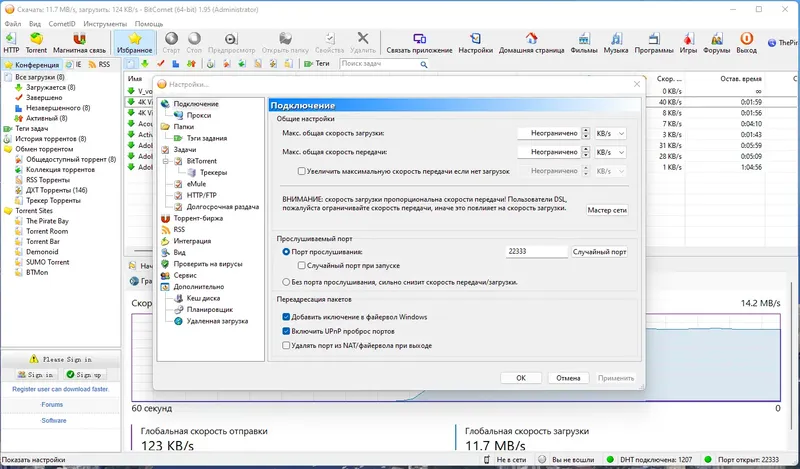The height and width of the screenshot is (469, 800).
Task: Select Интеграция in settings tree
Action: [192, 241]
